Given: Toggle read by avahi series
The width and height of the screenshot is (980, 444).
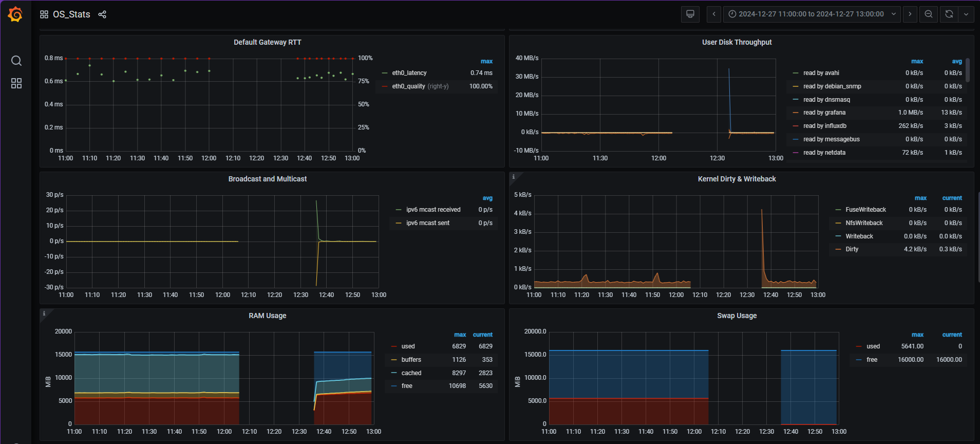Looking at the screenshot, I should (821, 73).
